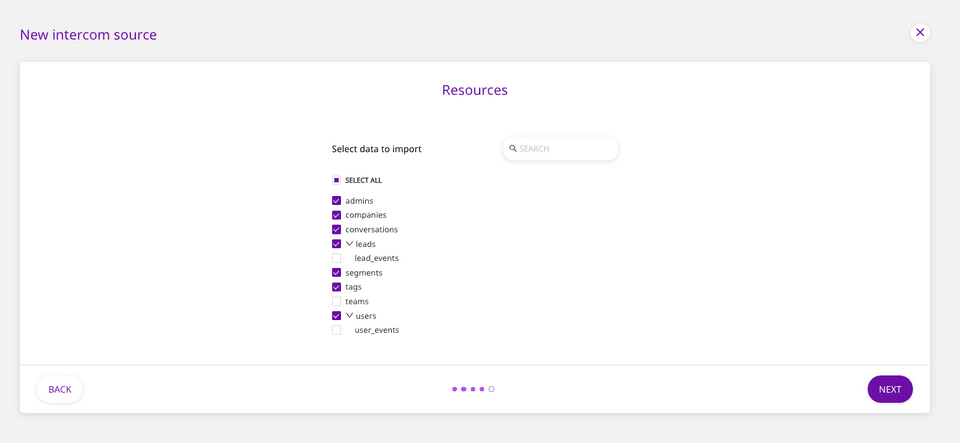Enable the user_events checkbox
Screen dimensions: 960x443
tap(336, 330)
